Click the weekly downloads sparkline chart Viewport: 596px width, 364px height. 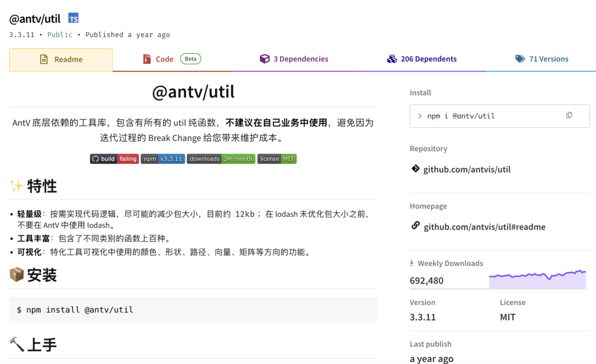[537, 280]
